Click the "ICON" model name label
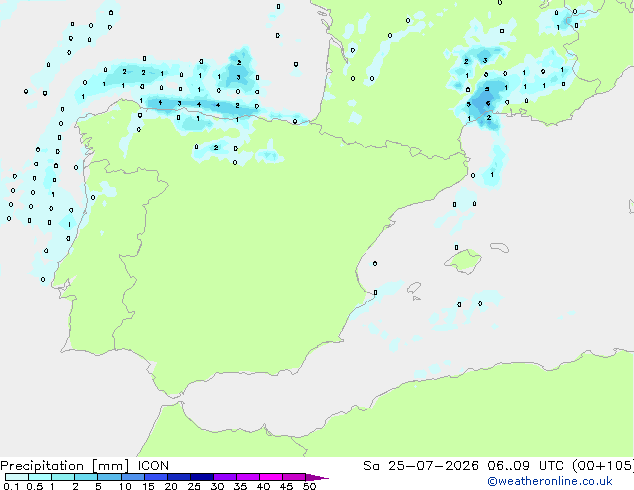 153,466
